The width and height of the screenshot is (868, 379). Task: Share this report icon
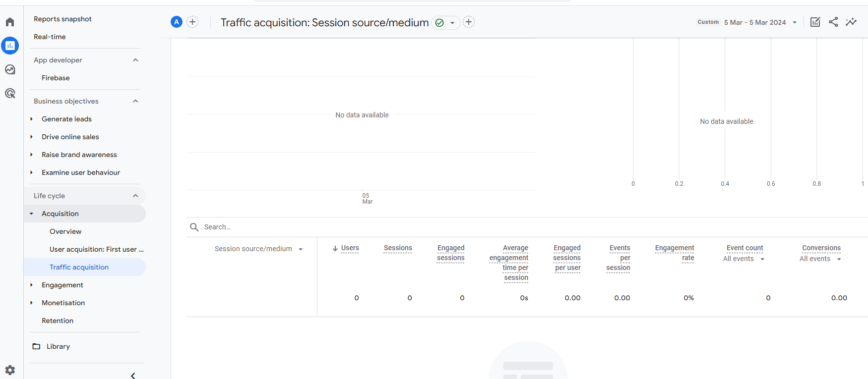[833, 22]
